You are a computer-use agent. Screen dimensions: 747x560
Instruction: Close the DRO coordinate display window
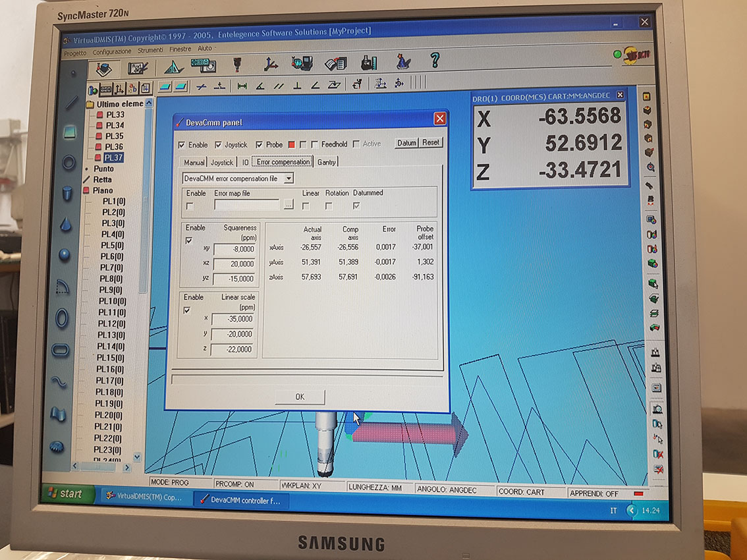pyautogui.click(x=620, y=96)
